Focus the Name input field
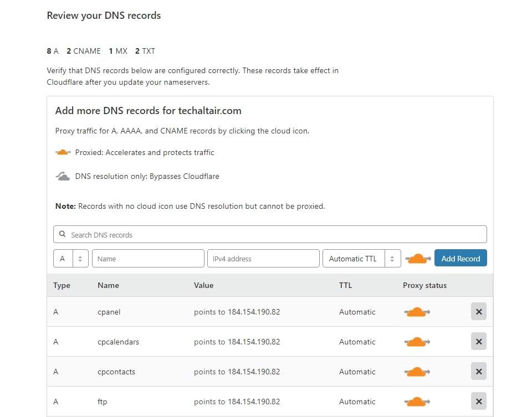This screenshot has width=532, height=417. [148, 259]
